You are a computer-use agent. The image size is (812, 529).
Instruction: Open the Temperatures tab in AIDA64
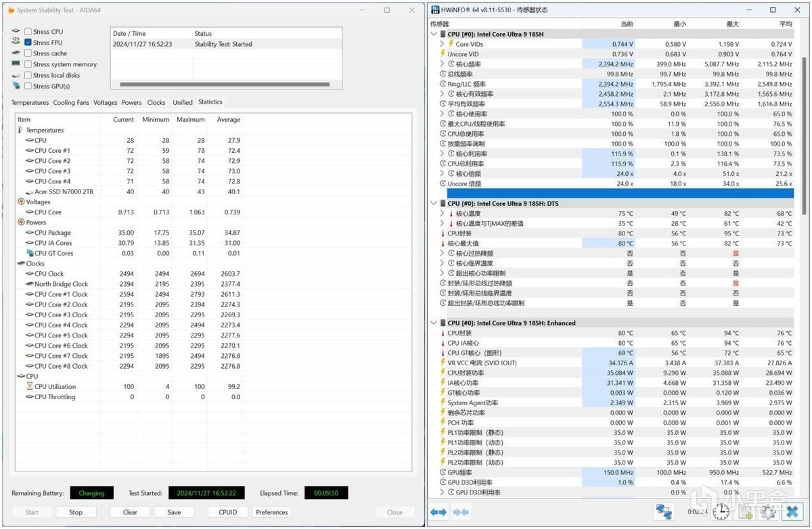point(30,102)
